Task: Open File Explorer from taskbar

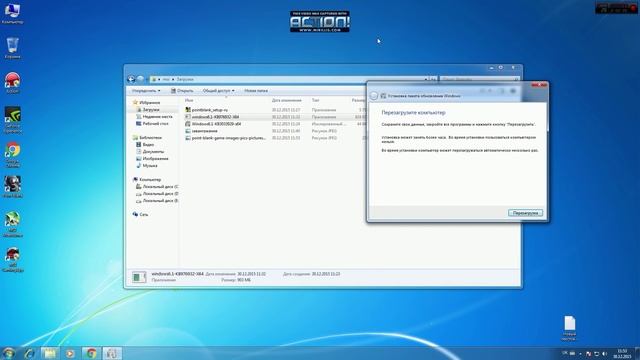Action: pos(50,353)
